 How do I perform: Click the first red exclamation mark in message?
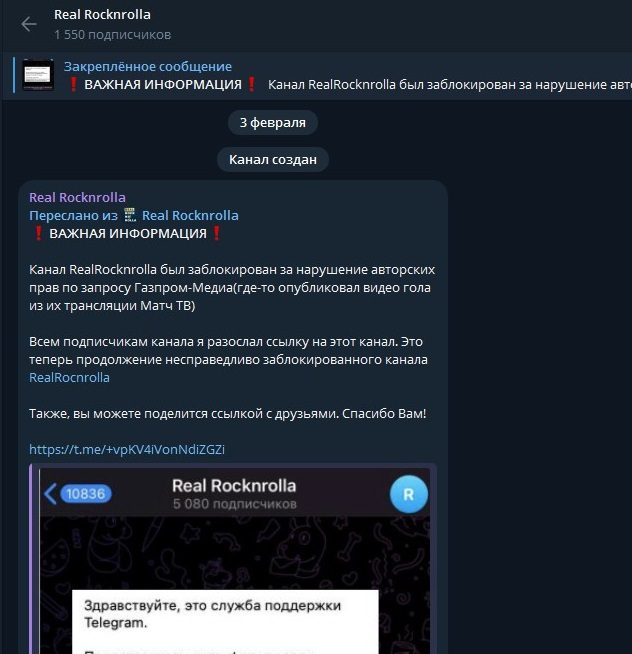(x=38, y=233)
